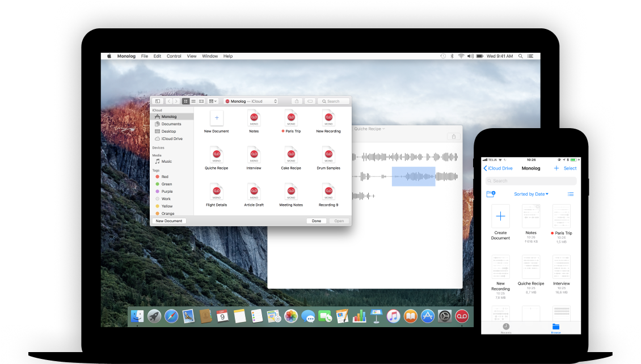This screenshot has width=641, height=364.
Task: Go forward in the file dialog
Action: 176,101
